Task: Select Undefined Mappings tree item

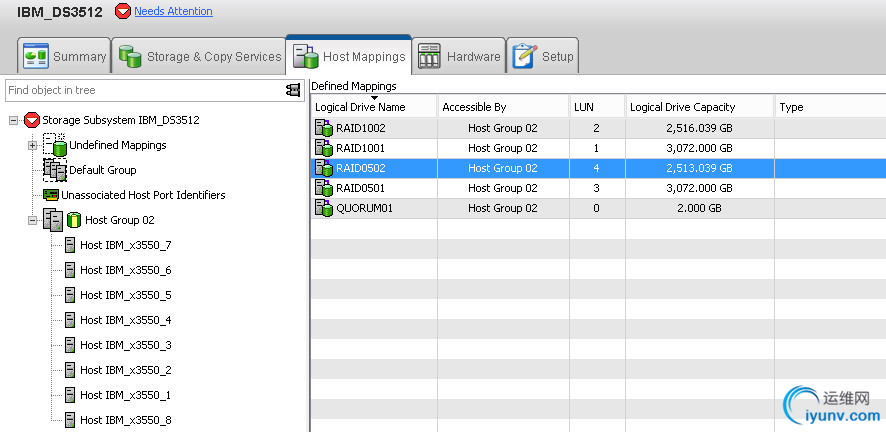Action: 118,145
